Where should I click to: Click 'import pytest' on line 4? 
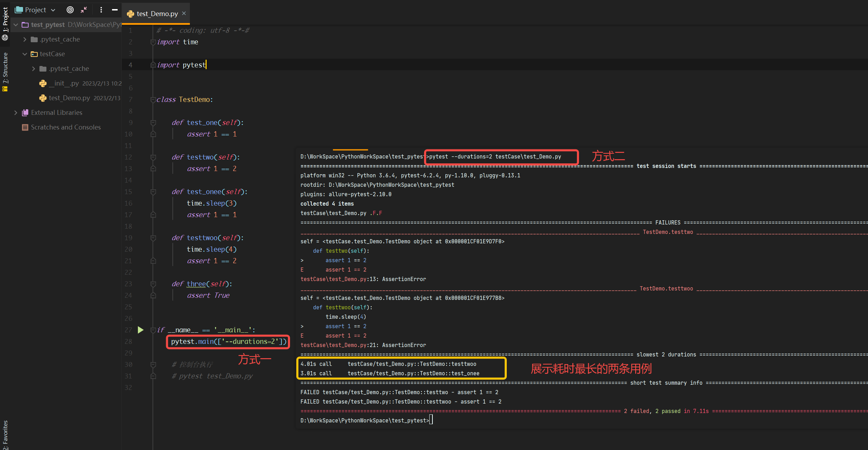pos(181,65)
